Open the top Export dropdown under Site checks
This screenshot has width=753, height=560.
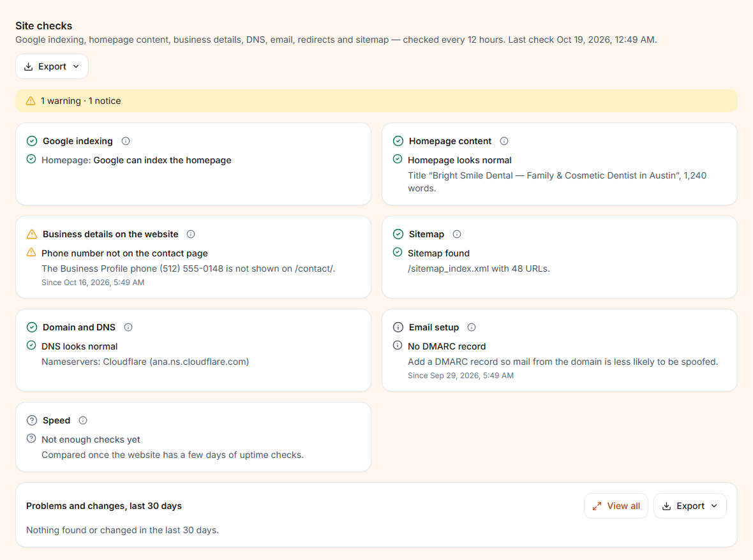tap(52, 66)
